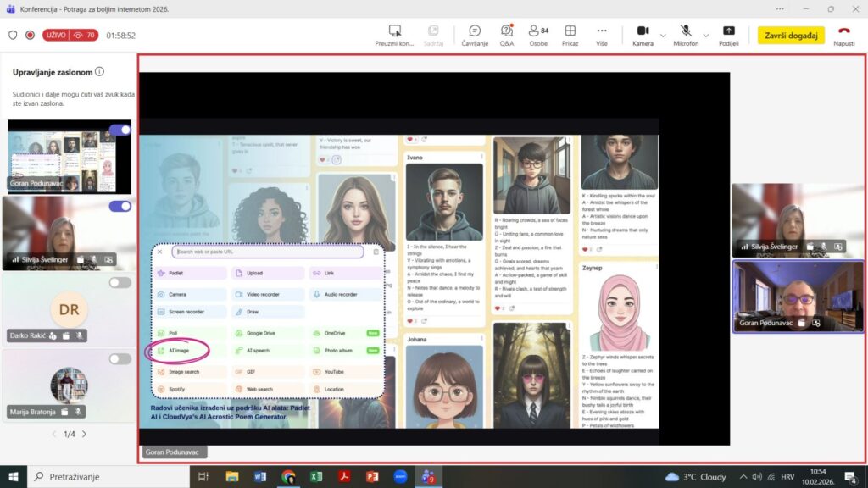The height and width of the screenshot is (488, 868).
Task: Expand the Mikrofon options dropdown arrow
Action: 705,35
